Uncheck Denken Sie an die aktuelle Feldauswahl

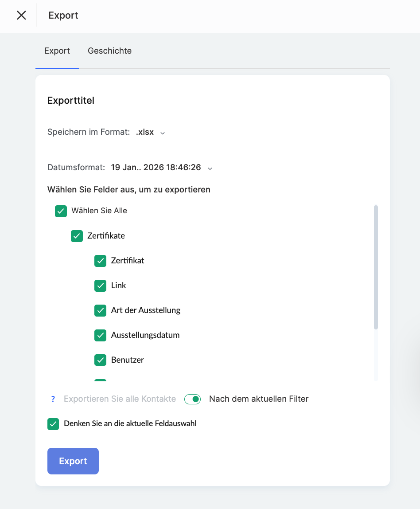pyautogui.click(x=53, y=424)
